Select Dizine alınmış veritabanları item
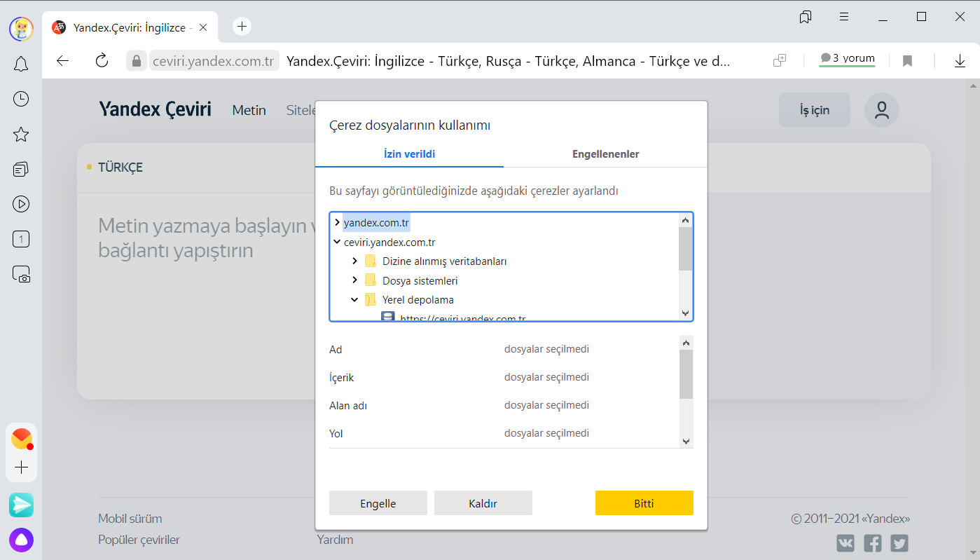Viewport: 980px width, 560px height. pos(444,261)
